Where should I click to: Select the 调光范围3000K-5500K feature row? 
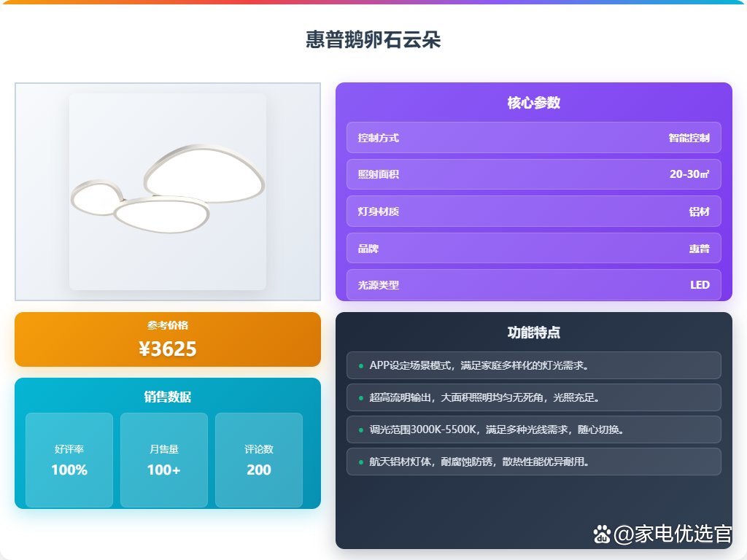[533, 429]
